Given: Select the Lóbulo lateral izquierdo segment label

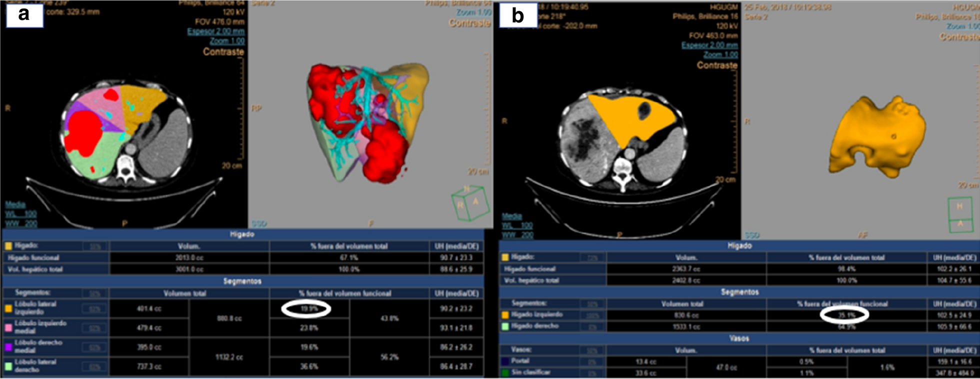Looking at the screenshot, I should point(35,308).
